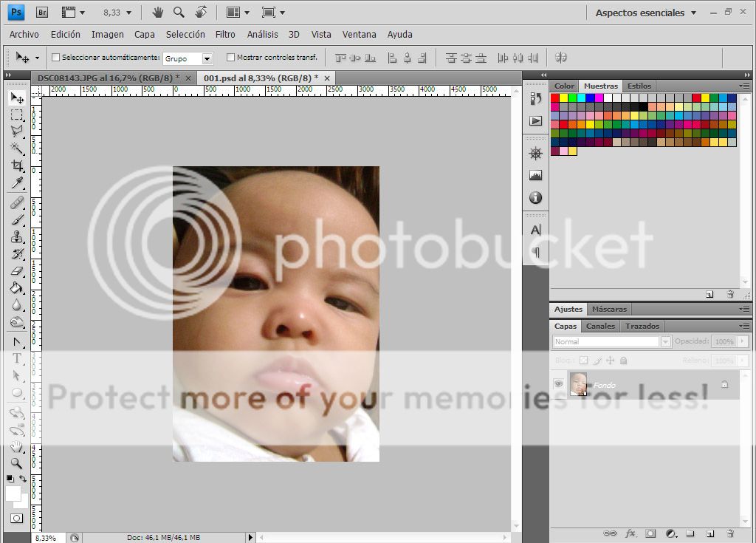The image size is (756, 543).
Task: Open the History panel icon in the dock
Action: tap(536, 99)
